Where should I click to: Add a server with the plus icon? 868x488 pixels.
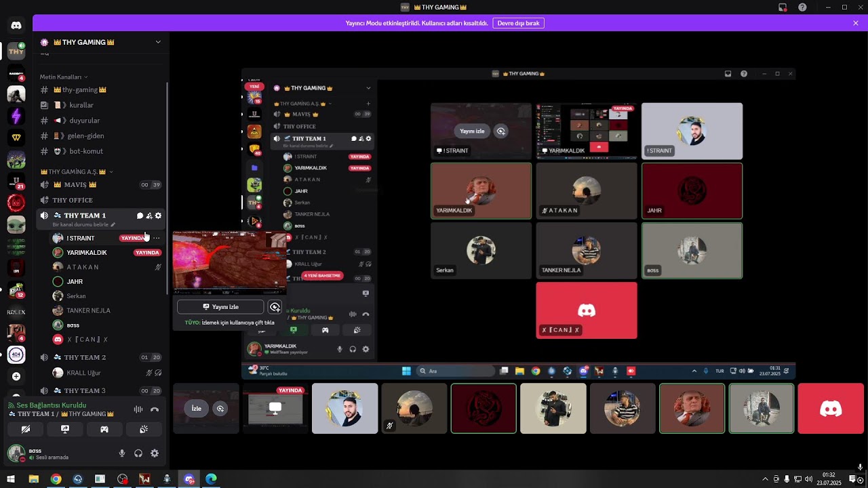(16, 376)
